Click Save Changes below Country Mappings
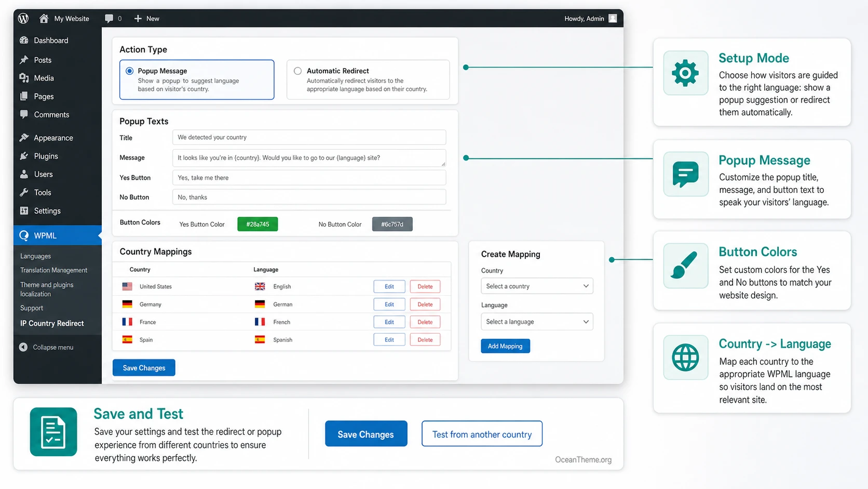The width and height of the screenshot is (868, 489). pyautogui.click(x=144, y=368)
